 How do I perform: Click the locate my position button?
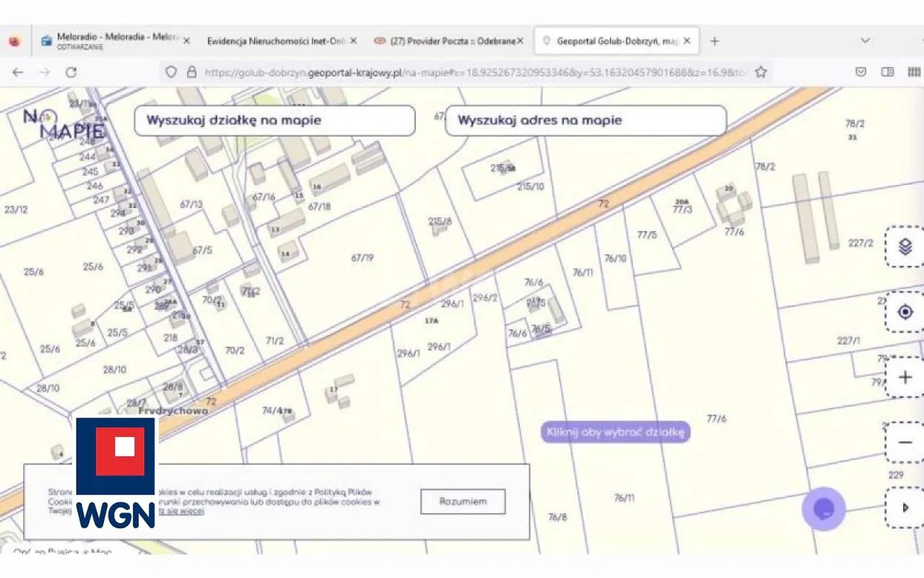905,312
